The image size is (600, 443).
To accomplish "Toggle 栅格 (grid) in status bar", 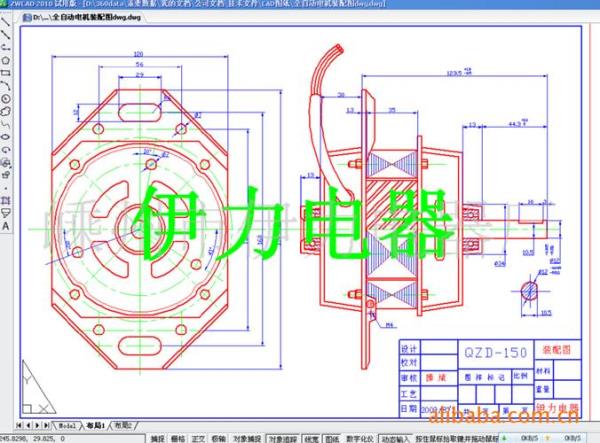I will click(x=178, y=438).
